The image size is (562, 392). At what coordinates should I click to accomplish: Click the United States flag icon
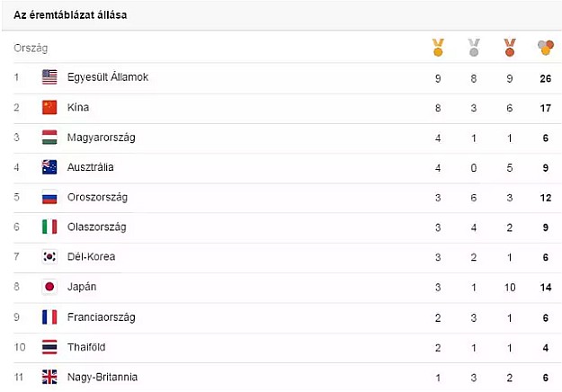point(49,77)
